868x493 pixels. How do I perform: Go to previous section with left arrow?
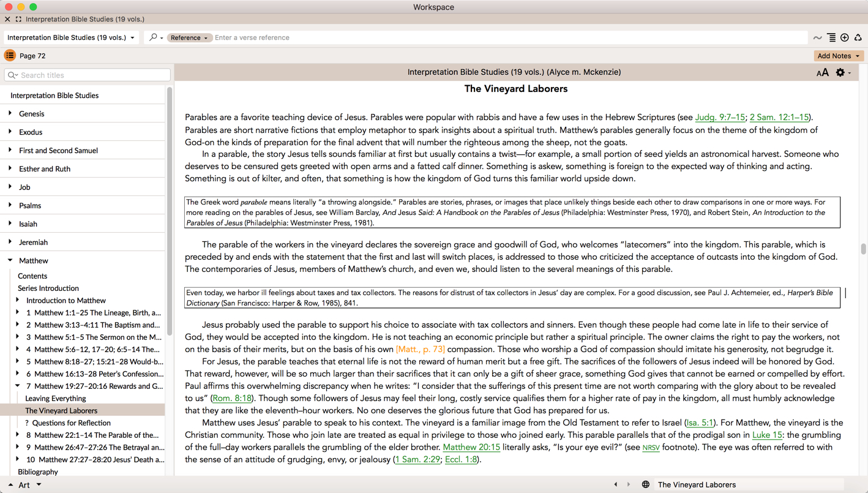pos(616,484)
